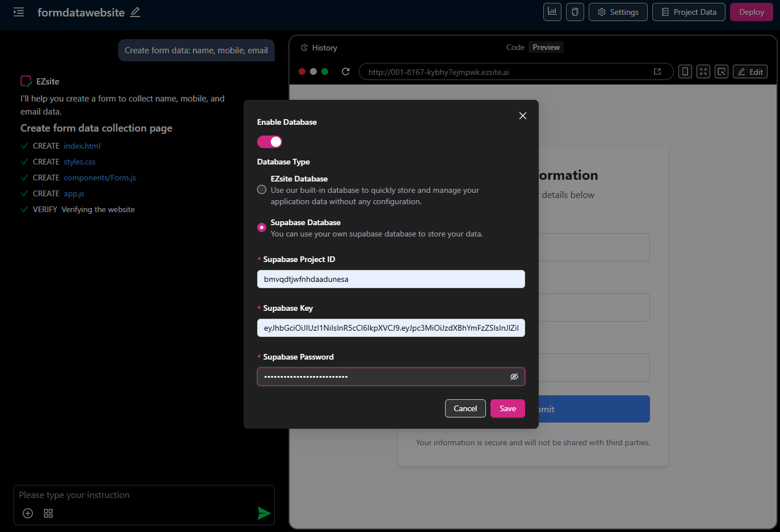Image resolution: width=780 pixels, height=532 pixels.
Task: Activate the element selector cursor icon
Action: tap(722, 71)
